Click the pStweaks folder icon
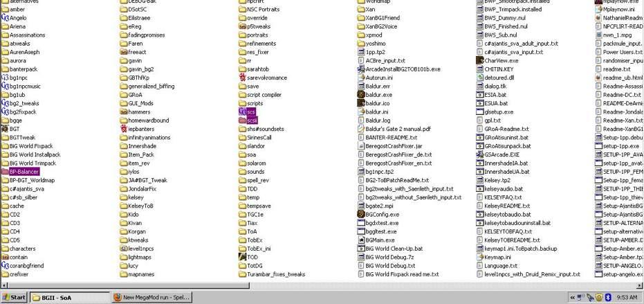Image resolution: width=644 pixels, height=304 pixels. (x=242, y=26)
